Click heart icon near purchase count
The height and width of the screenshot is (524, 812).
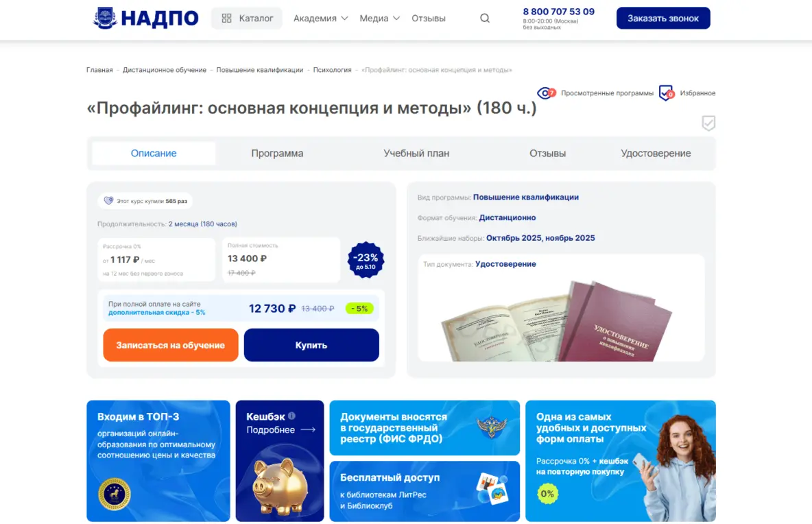click(108, 201)
